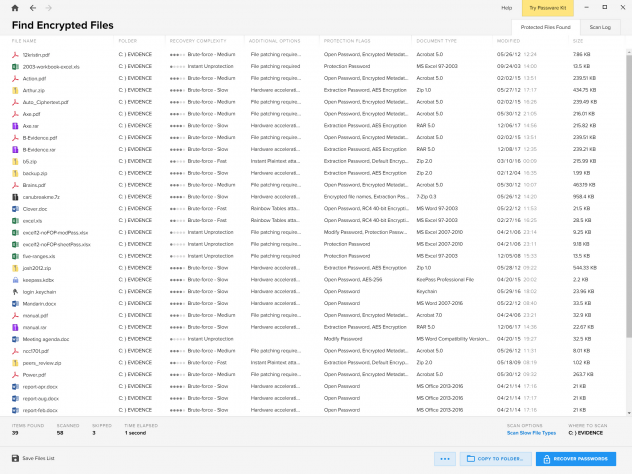This screenshot has height=474, width=632.
Task: Sort by the File Name column header
Action: 24,41
